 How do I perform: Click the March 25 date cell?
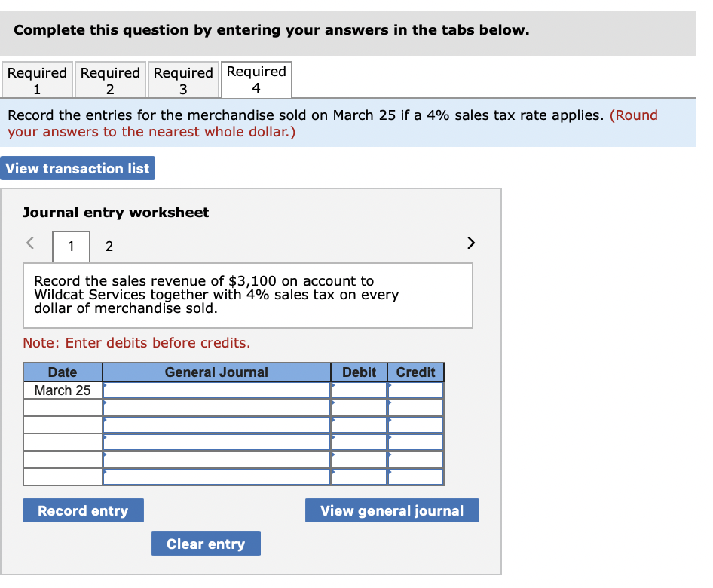point(63,390)
